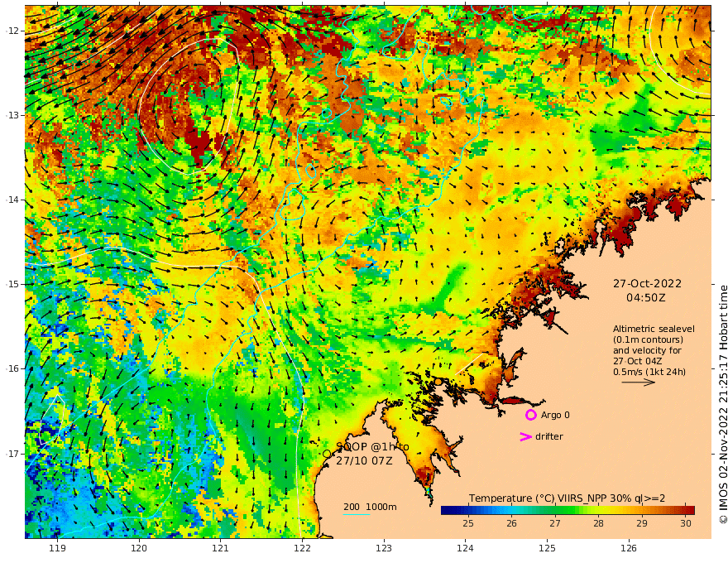Click longitude axis label 124
Image resolution: width=728 pixels, height=563 pixels.
[465, 548]
